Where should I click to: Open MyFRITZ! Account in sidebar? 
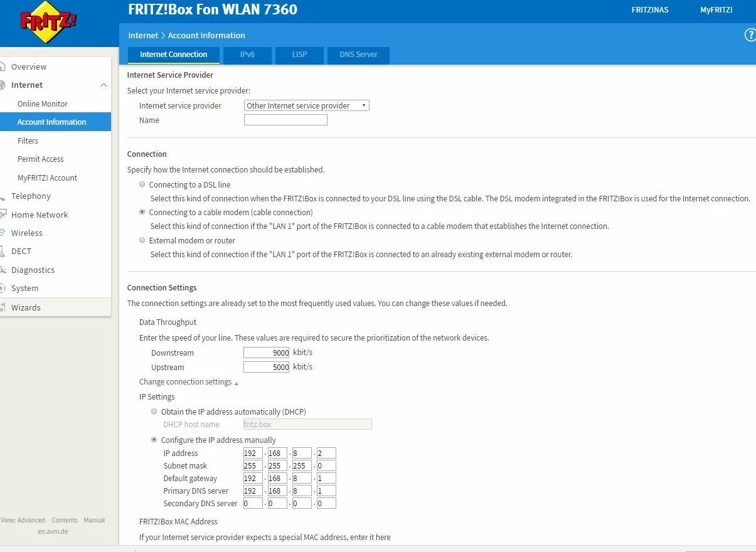tap(48, 178)
